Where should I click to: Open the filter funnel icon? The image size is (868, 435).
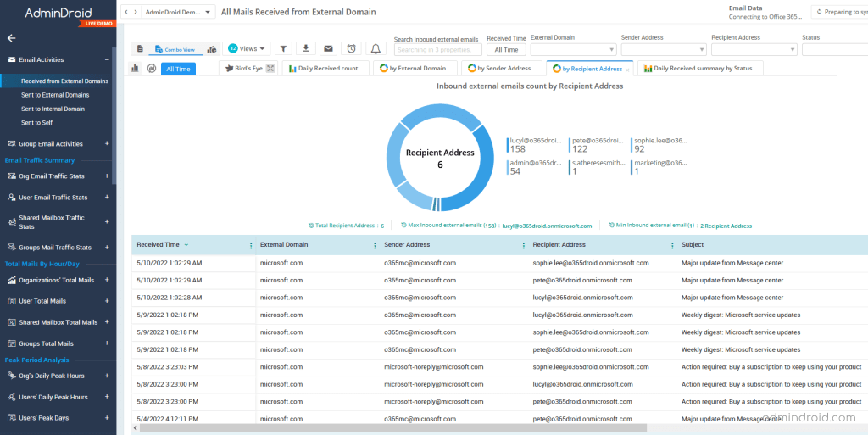coord(284,49)
